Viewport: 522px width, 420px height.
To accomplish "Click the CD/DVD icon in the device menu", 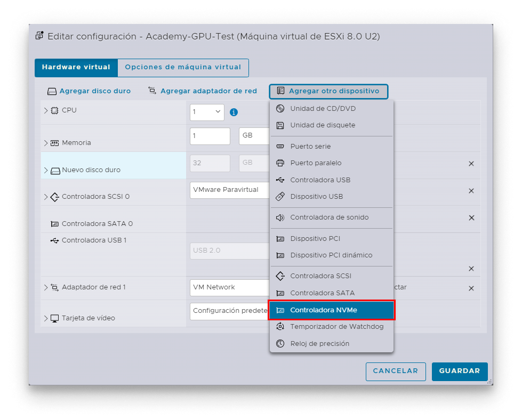I will click(280, 108).
